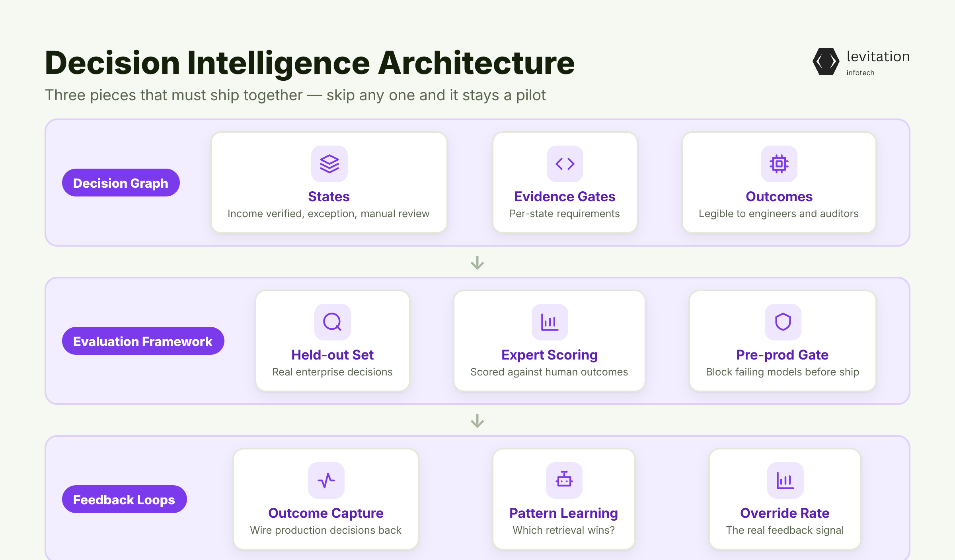Click the layers icon above States
The width and height of the screenshot is (955, 560).
pos(329,164)
